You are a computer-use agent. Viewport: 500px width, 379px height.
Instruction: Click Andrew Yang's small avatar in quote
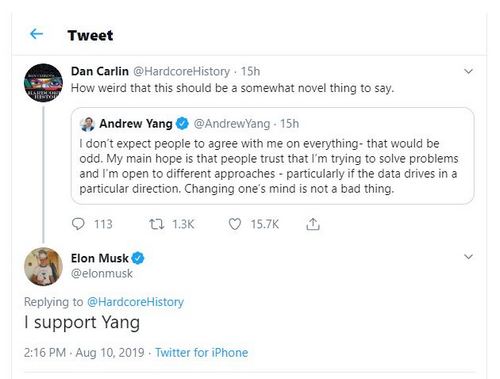[87, 124]
